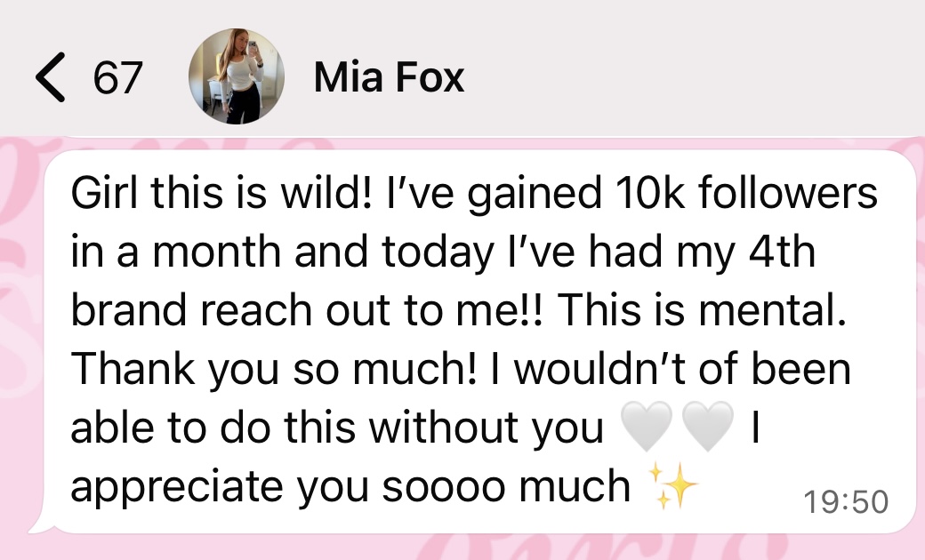Open contact info via Mia Fox name
Viewport: 925px width, 560px height.
389,77
